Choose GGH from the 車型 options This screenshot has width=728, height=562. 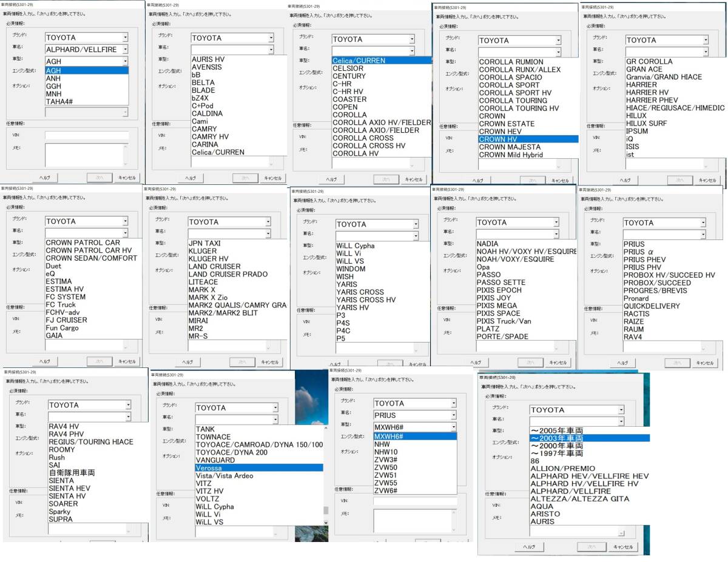point(53,86)
